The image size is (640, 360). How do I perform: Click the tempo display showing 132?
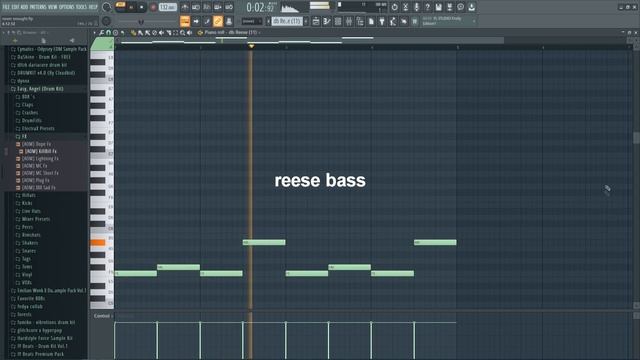pyautogui.click(x=168, y=7)
